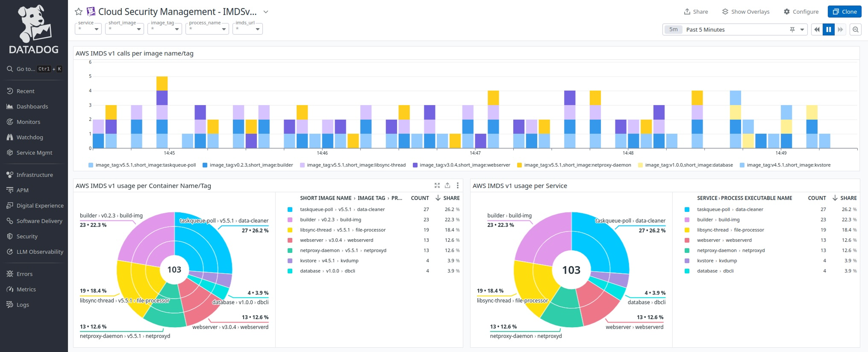Open the Logs section
Image resolution: width=868 pixels, height=352 pixels.
click(x=23, y=305)
